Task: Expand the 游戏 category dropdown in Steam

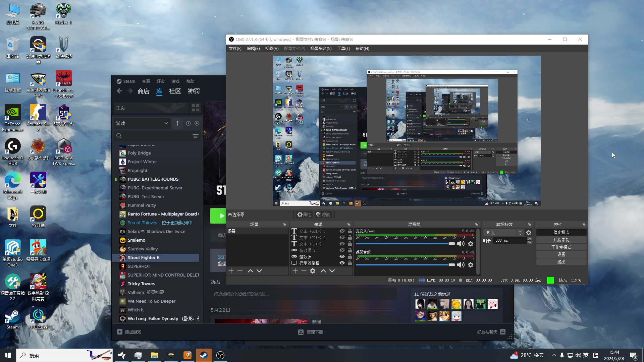Action: pyautogui.click(x=142, y=123)
